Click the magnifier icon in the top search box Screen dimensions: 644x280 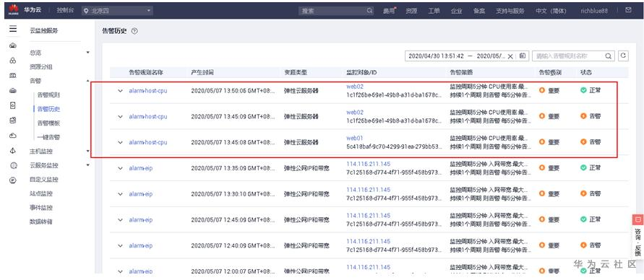tap(369, 11)
